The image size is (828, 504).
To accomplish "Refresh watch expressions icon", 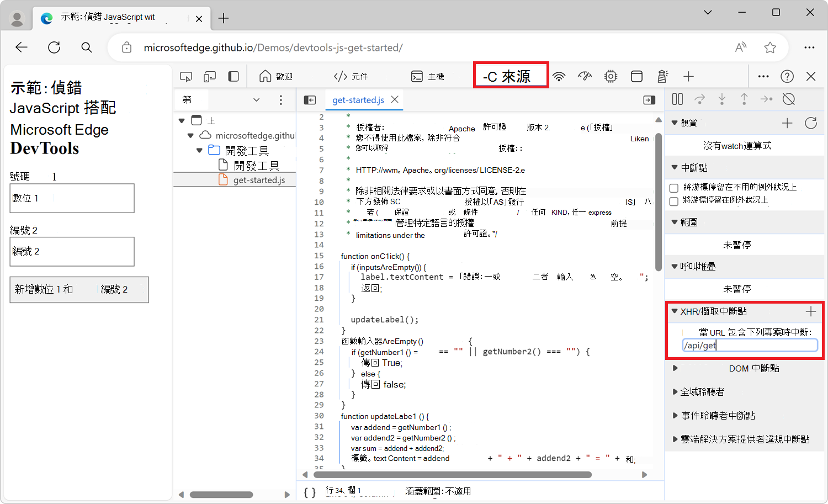I will click(x=811, y=123).
